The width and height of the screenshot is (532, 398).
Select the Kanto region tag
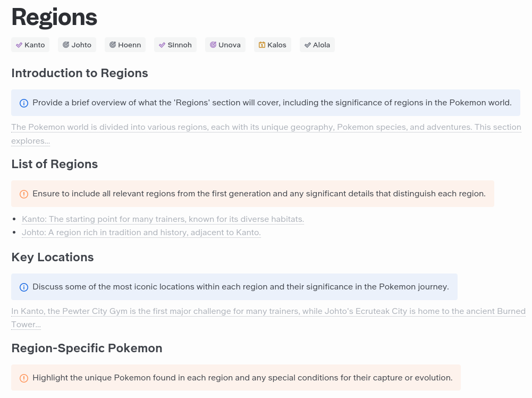(x=30, y=45)
